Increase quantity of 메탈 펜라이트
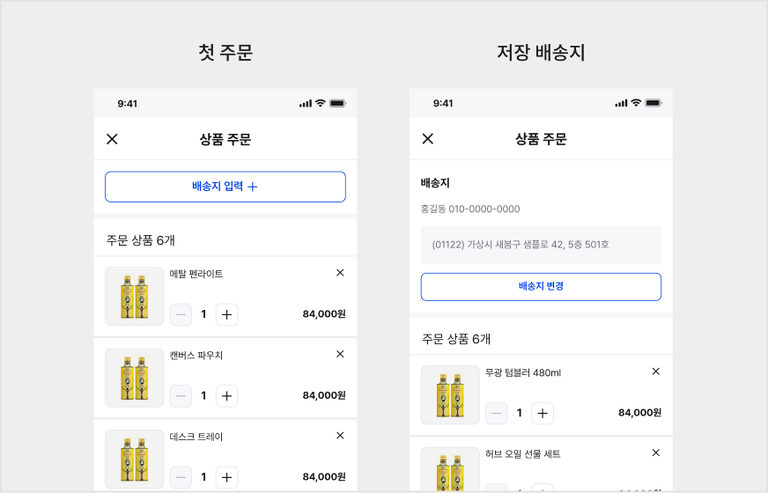The image size is (768, 493). (x=227, y=314)
